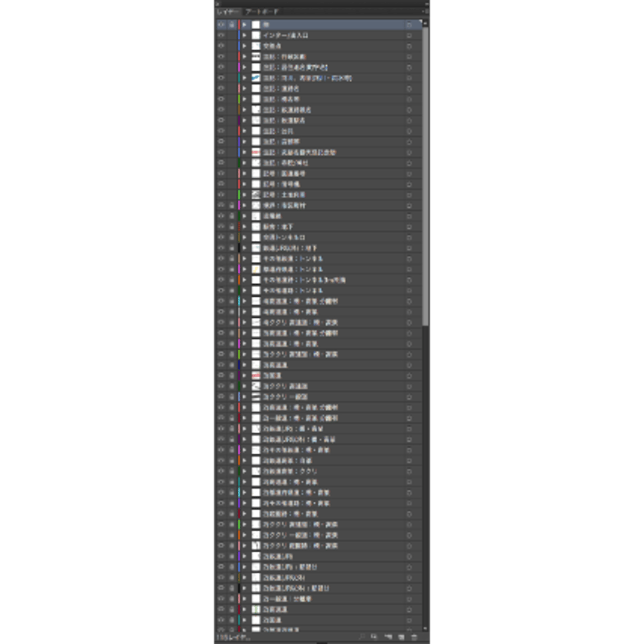Unlock the 送電線 layer via lock icon

(x=232, y=216)
